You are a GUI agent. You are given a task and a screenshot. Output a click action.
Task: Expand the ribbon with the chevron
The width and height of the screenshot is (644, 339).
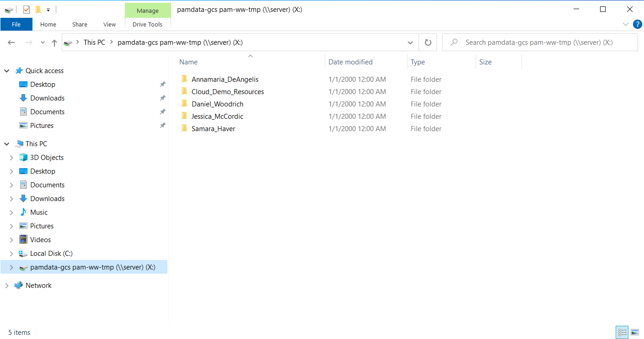(625, 24)
